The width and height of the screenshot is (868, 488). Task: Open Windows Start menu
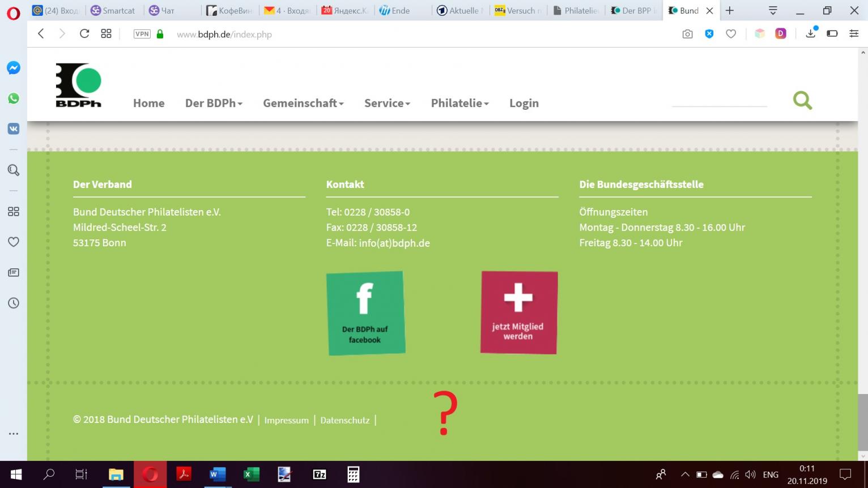[x=15, y=474]
